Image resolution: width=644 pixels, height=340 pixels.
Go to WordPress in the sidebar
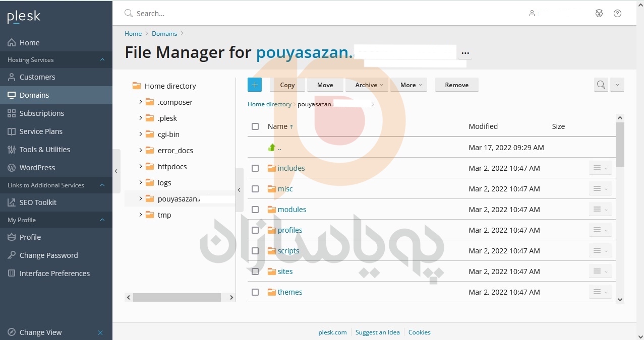click(x=37, y=168)
